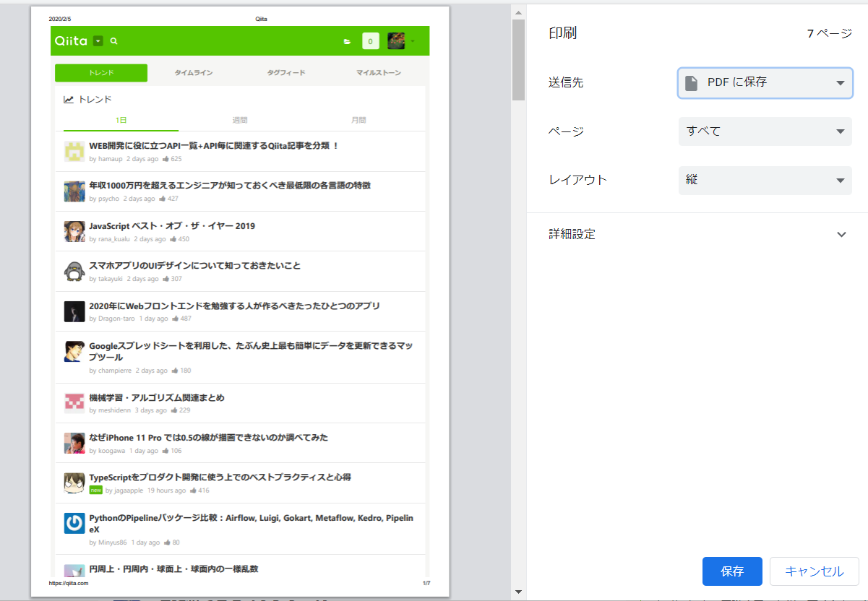Open article 2020年にWebフロントエンドを勉強する人
Viewport: 868px width, 601px height.
234,306
